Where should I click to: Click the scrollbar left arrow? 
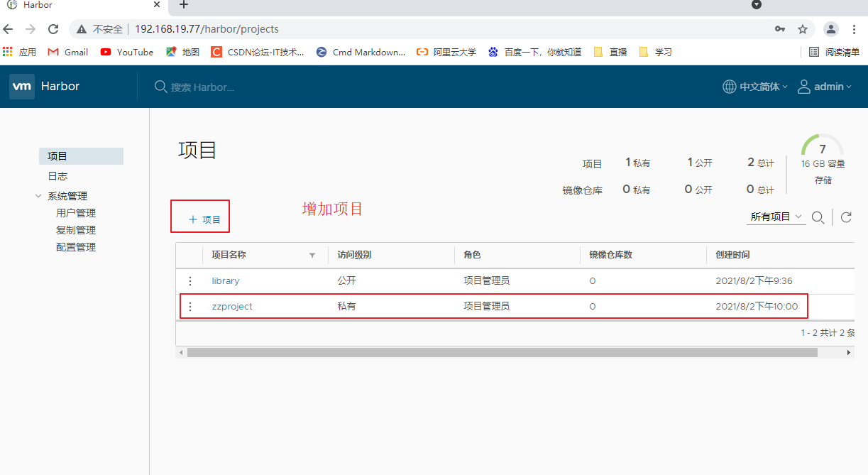(x=181, y=353)
